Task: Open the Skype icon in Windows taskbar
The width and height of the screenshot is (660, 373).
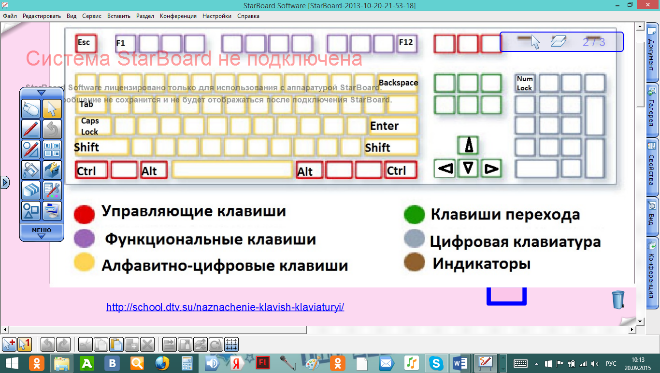Action: pyautogui.click(x=436, y=363)
